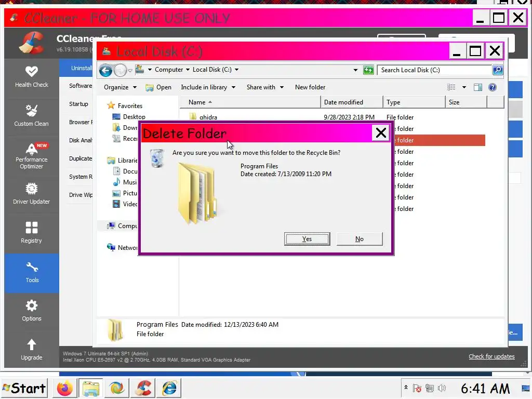Go forward in Explorer navigation
Screen dimensions: 532x399
coord(120,71)
